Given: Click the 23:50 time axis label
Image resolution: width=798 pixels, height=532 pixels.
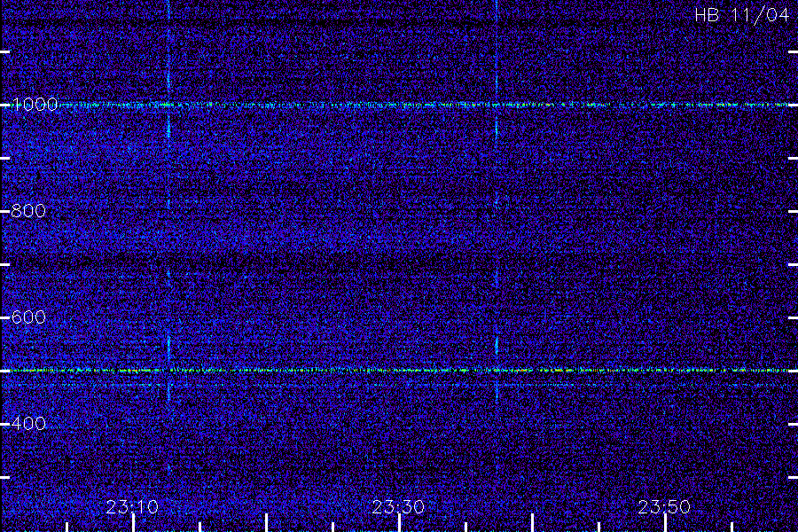Looking at the screenshot, I should pyautogui.click(x=664, y=506).
